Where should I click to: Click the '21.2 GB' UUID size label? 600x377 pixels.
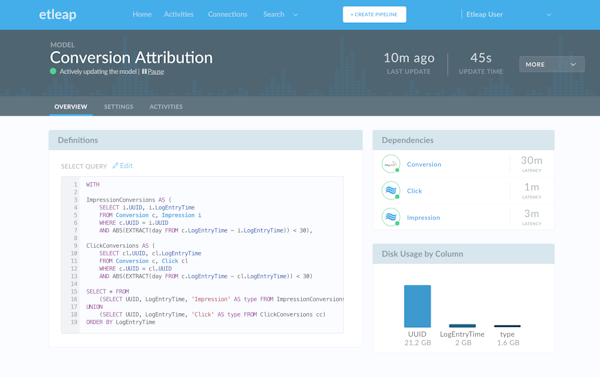coord(418,343)
